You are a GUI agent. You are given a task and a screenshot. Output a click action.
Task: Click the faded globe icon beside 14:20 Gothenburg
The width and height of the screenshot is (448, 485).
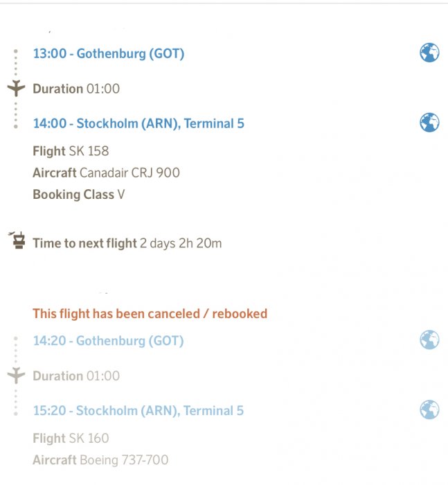pos(429,340)
